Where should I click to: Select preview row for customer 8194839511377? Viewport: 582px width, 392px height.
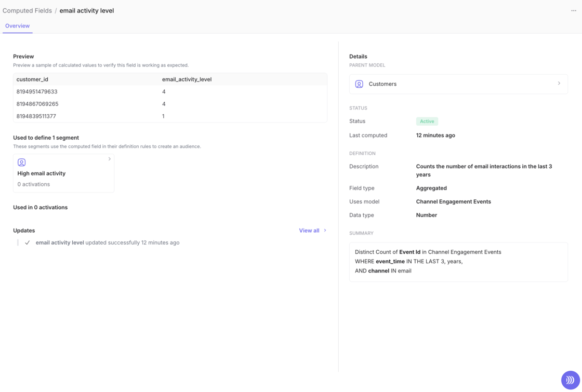pyautogui.click(x=170, y=116)
